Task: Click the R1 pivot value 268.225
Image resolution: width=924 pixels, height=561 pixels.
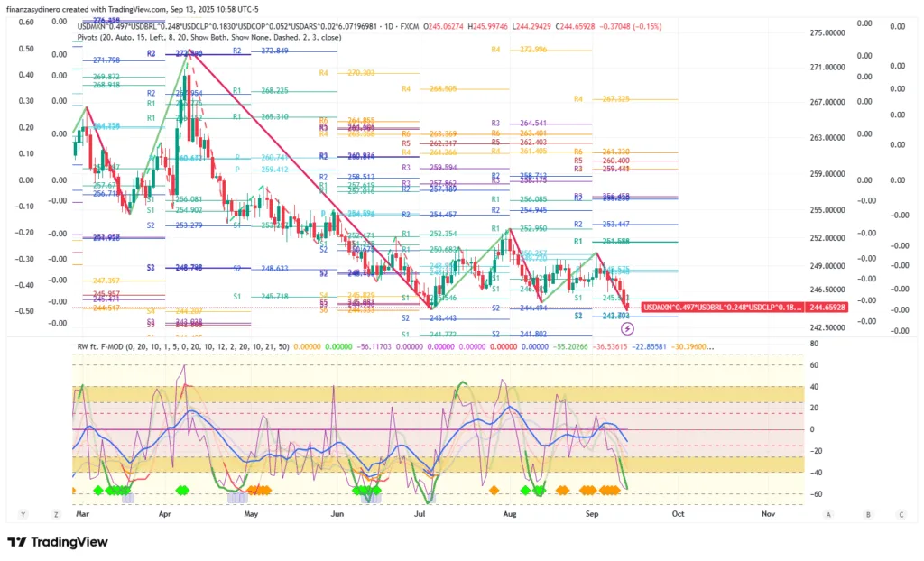Action: coord(274,91)
